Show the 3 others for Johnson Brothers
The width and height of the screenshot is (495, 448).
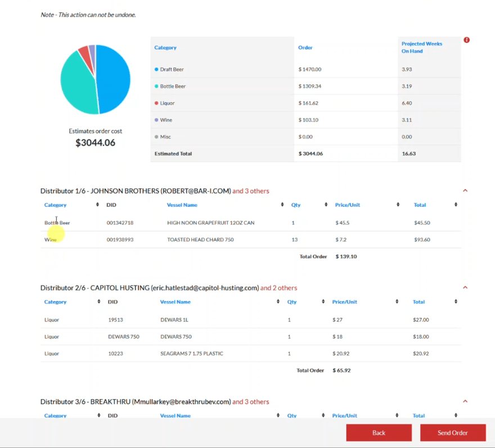pyautogui.click(x=251, y=191)
